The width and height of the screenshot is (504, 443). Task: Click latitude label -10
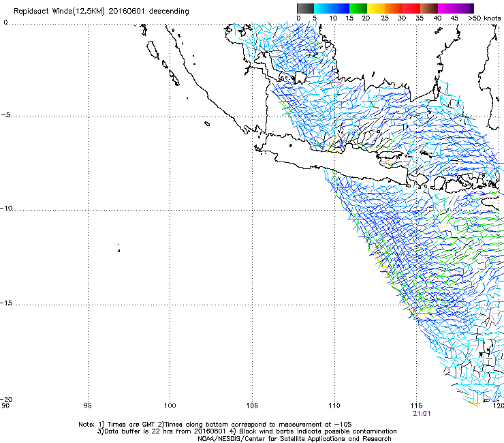point(7,208)
